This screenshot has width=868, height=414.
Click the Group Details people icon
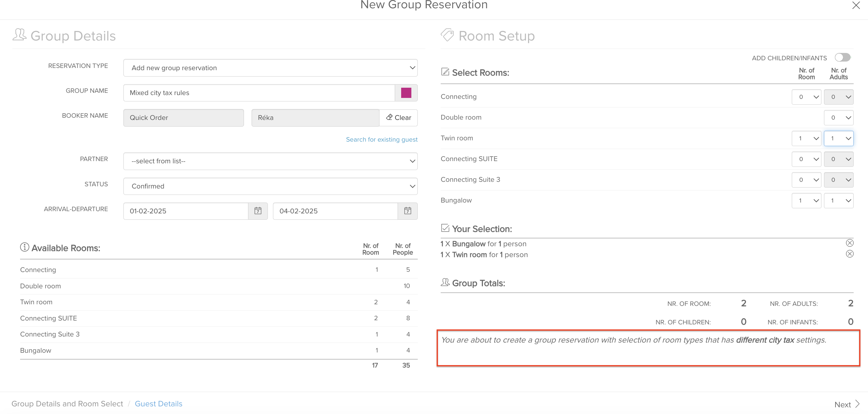click(19, 35)
